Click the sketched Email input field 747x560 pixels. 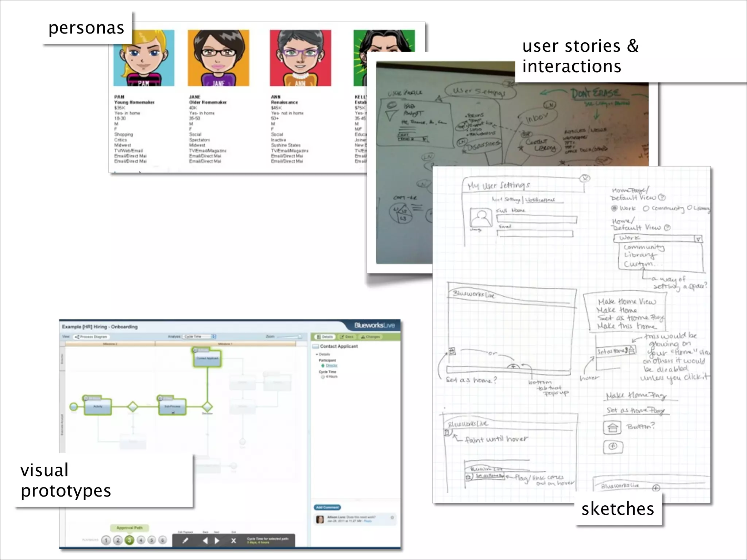click(x=535, y=233)
